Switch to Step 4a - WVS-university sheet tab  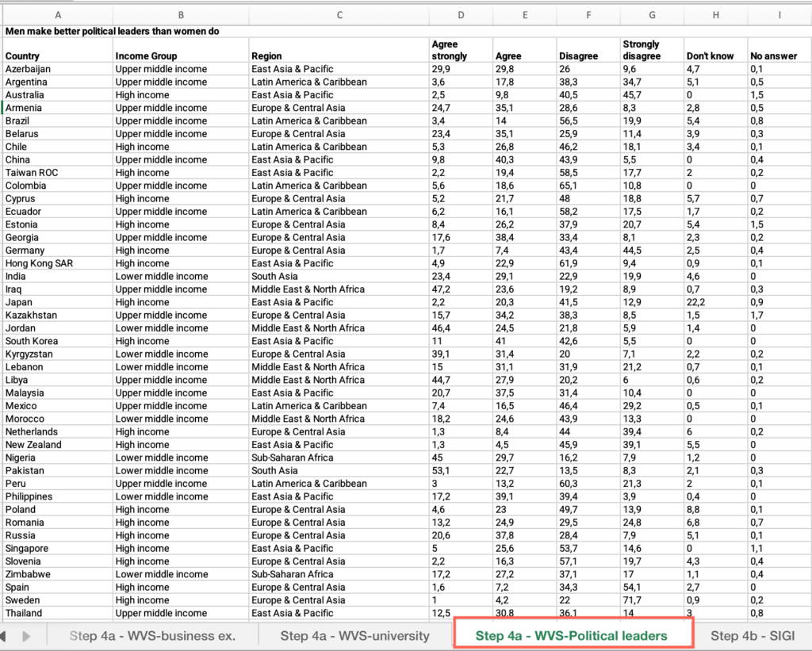(354, 635)
